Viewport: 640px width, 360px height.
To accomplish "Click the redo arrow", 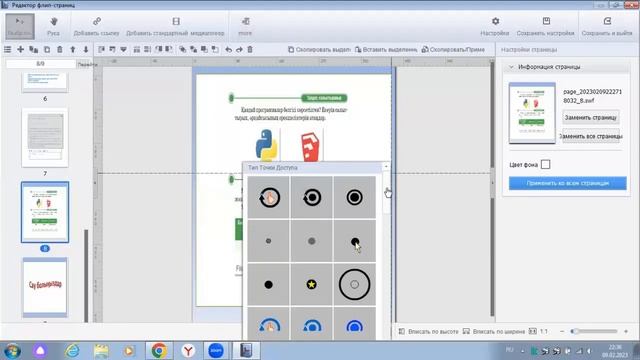I will pos(239,49).
